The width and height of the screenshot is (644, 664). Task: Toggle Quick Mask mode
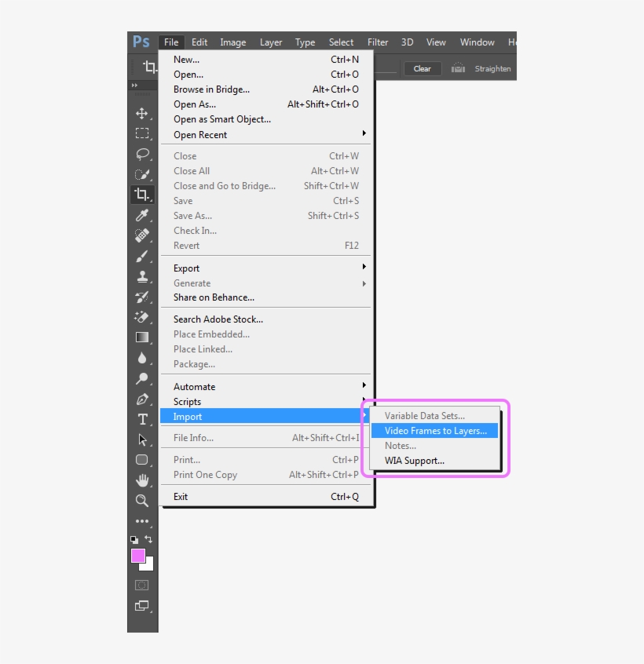tap(142, 585)
